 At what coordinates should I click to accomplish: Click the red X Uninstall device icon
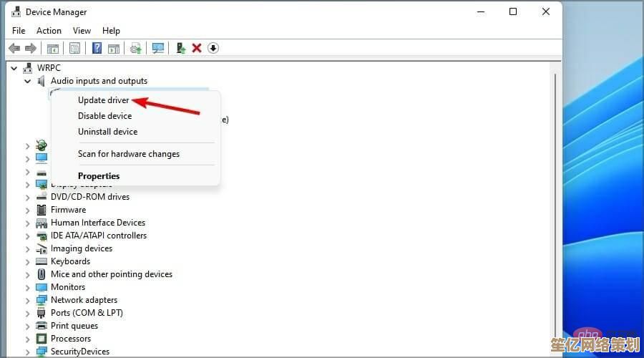coord(197,48)
